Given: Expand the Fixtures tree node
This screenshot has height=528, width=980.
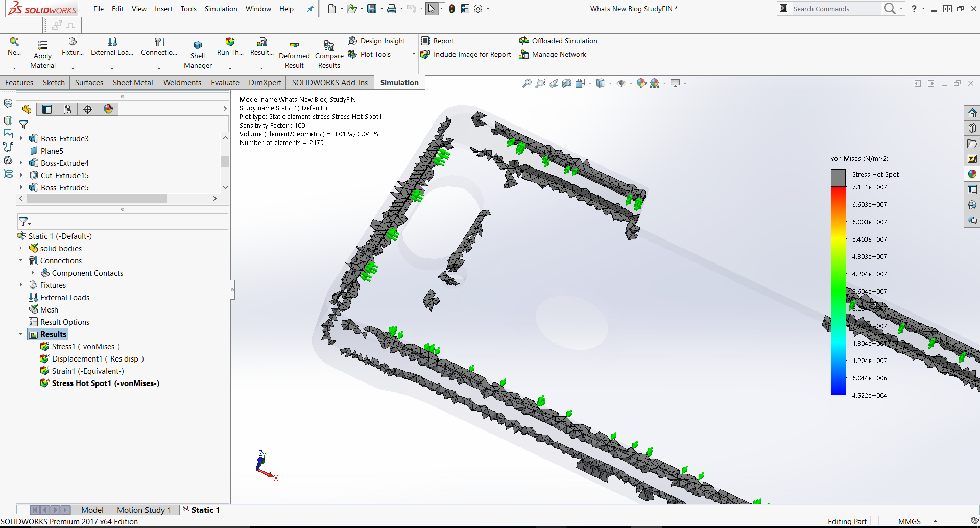Looking at the screenshot, I should pyautogui.click(x=21, y=285).
